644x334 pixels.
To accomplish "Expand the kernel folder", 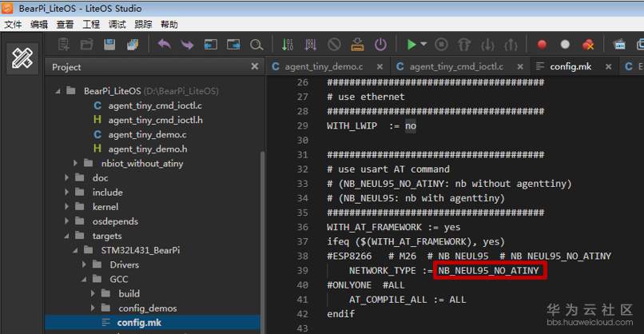I will (x=66, y=207).
